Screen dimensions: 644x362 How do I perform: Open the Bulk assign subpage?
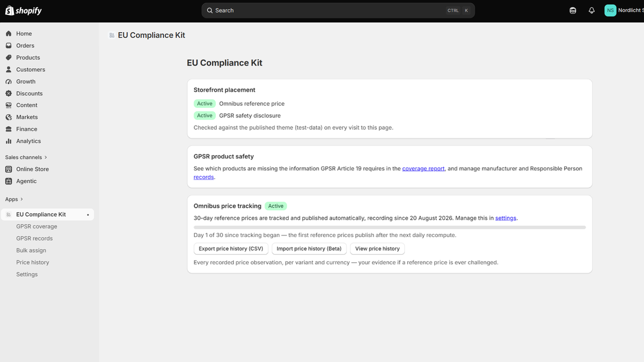31,250
